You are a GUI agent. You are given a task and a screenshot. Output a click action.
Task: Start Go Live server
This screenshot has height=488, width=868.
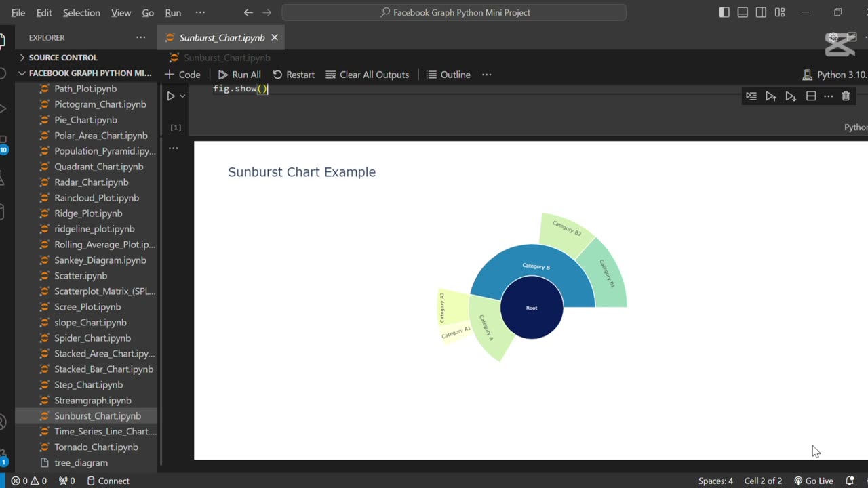tap(814, 481)
